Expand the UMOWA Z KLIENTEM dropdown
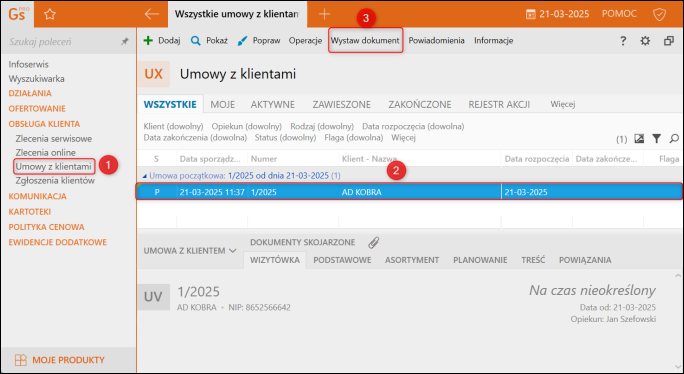 190,251
